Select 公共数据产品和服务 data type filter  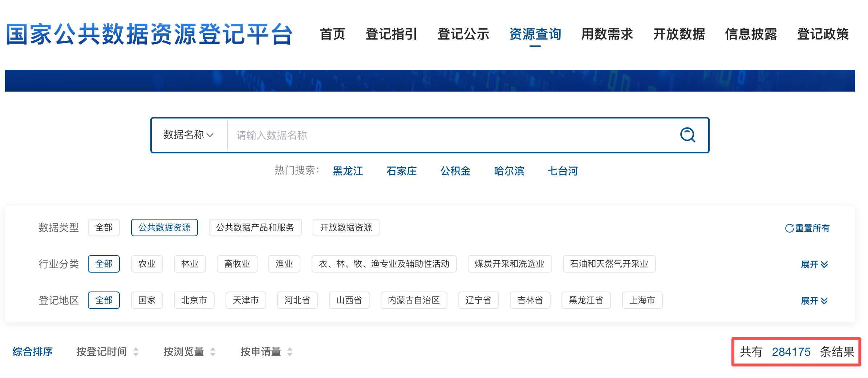click(255, 228)
